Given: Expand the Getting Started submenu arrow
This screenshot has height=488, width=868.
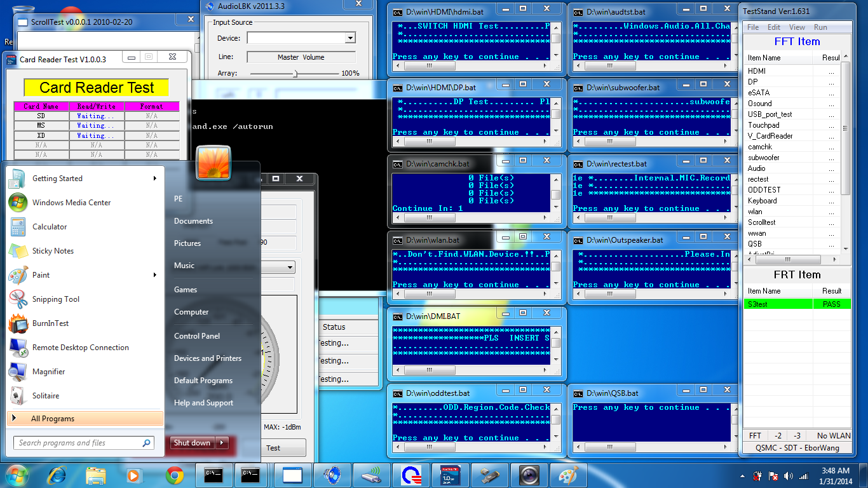Looking at the screenshot, I should [x=154, y=179].
